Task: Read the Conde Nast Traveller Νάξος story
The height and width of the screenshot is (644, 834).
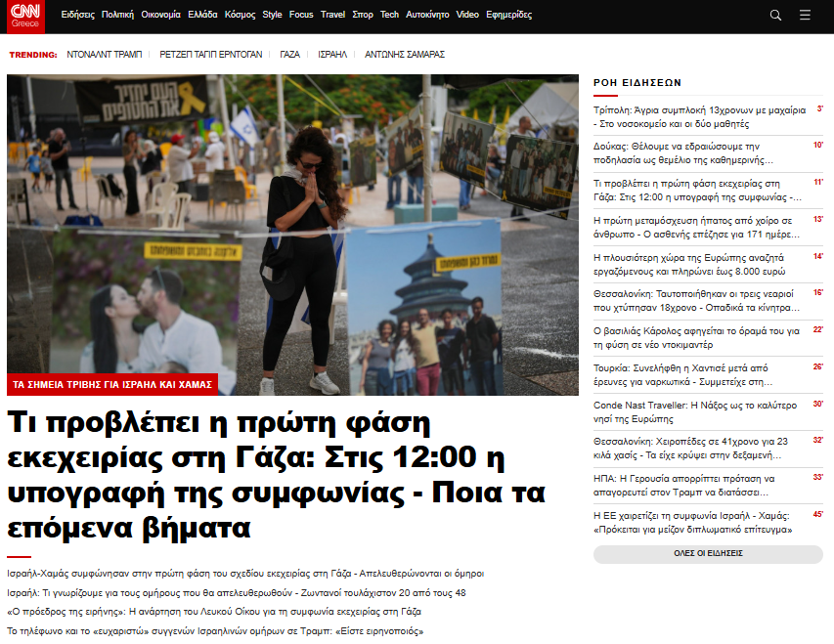Action: tap(694, 411)
